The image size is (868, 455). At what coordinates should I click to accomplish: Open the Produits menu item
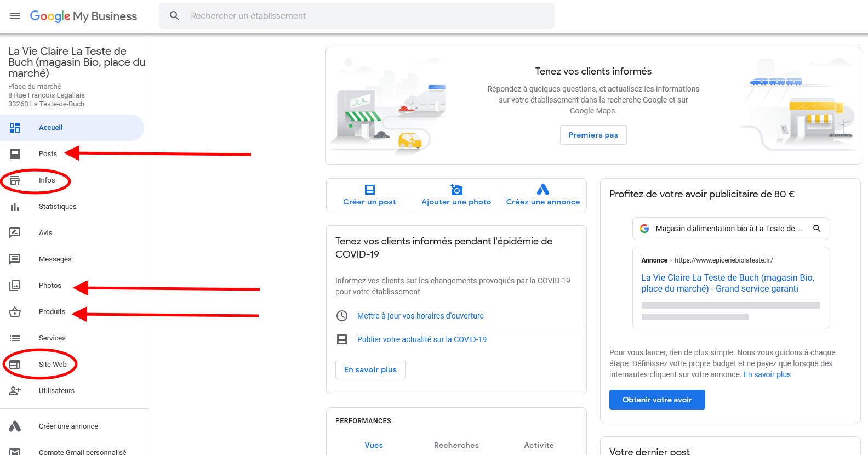(72, 312)
